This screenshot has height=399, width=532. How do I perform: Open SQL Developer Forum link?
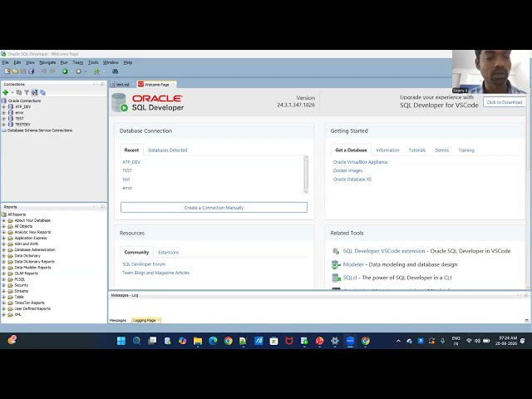(x=144, y=264)
